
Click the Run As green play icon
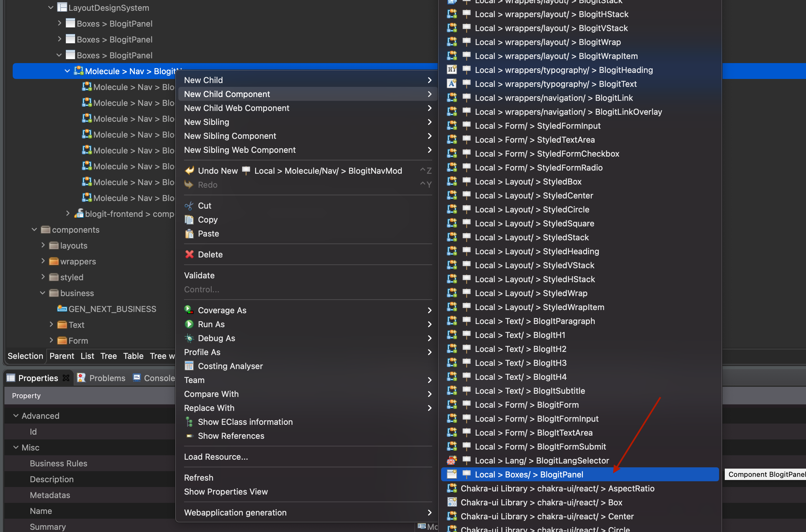pos(189,324)
